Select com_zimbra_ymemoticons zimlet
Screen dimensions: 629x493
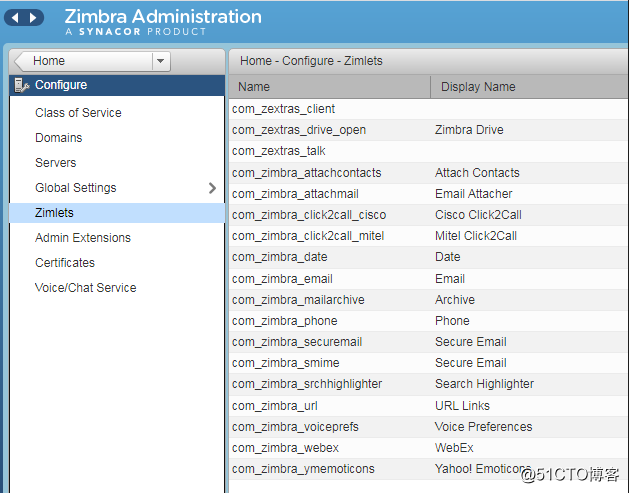pyautogui.click(x=303, y=469)
